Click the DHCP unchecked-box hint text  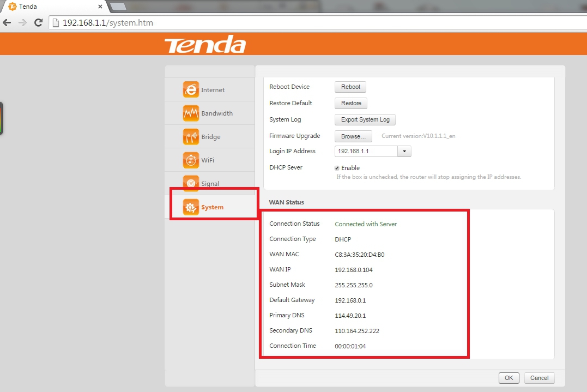[x=428, y=177]
